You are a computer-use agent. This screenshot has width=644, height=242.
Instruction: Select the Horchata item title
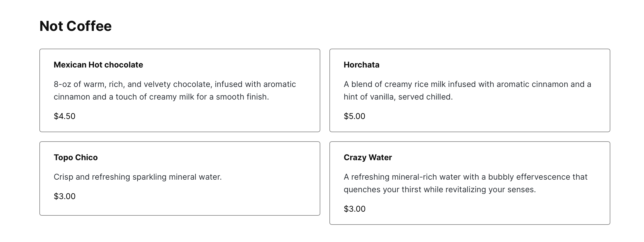click(x=361, y=65)
